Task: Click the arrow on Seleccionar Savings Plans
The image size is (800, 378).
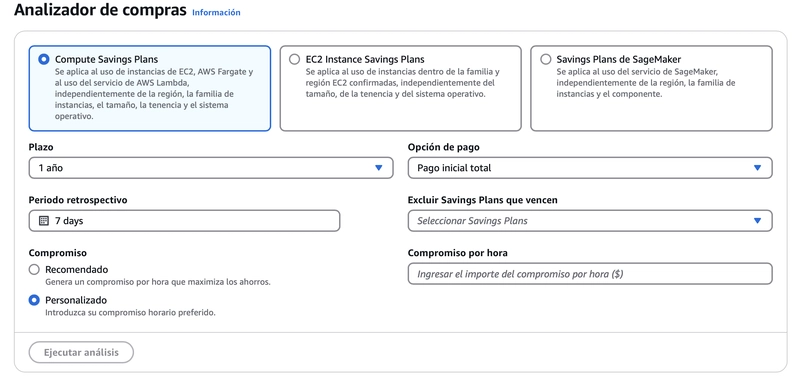Action: [757, 221]
